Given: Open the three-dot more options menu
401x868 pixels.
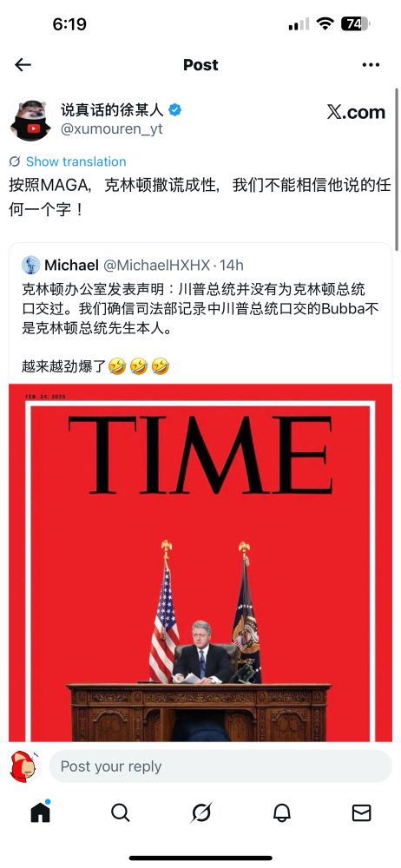Looking at the screenshot, I should pyautogui.click(x=371, y=65).
